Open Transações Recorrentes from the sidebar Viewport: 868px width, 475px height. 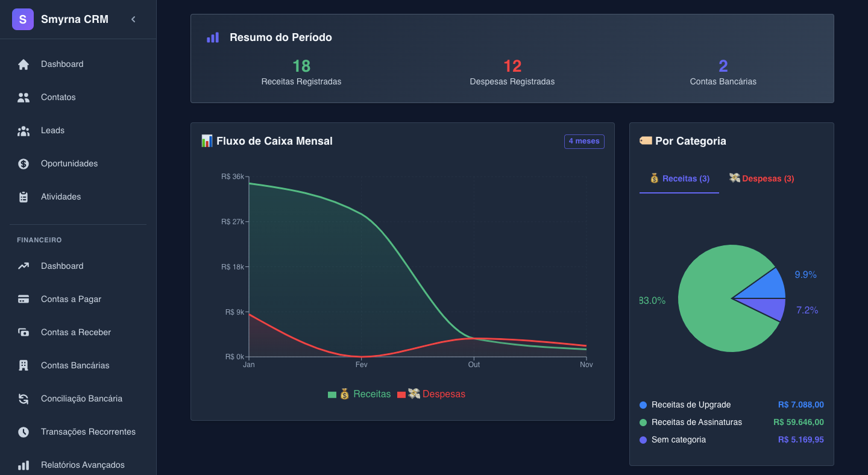click(88, 432)
